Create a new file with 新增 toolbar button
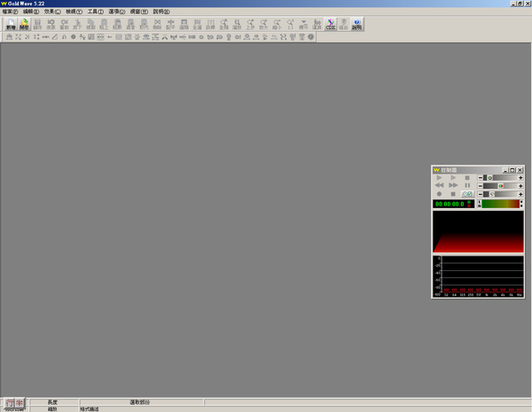This screenshot has height=412, width=532. coord(11,24)
